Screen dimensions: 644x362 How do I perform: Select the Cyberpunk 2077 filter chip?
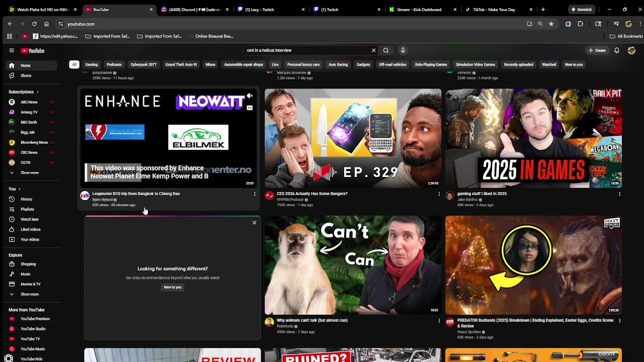tap(143, 64)
